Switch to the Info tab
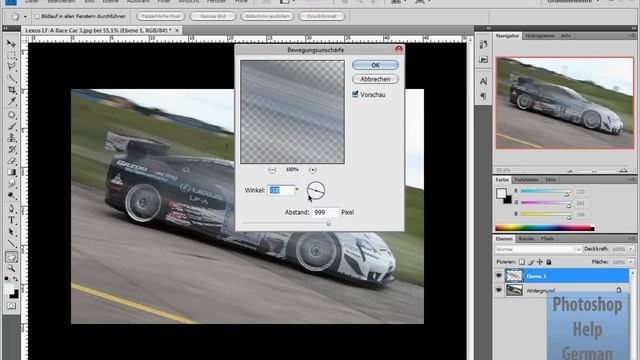The width and height of the screenshot is (640, 360). [x=566, y=36]
